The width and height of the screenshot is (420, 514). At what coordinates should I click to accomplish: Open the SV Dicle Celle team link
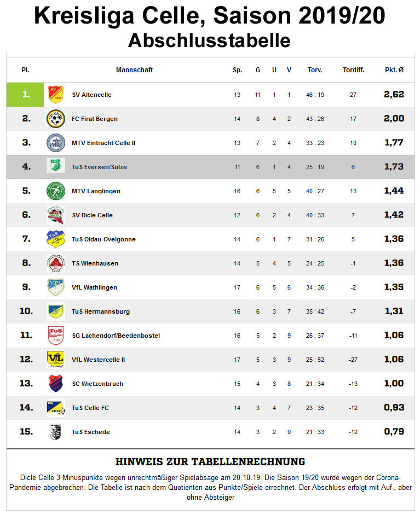tap(92, 215)
